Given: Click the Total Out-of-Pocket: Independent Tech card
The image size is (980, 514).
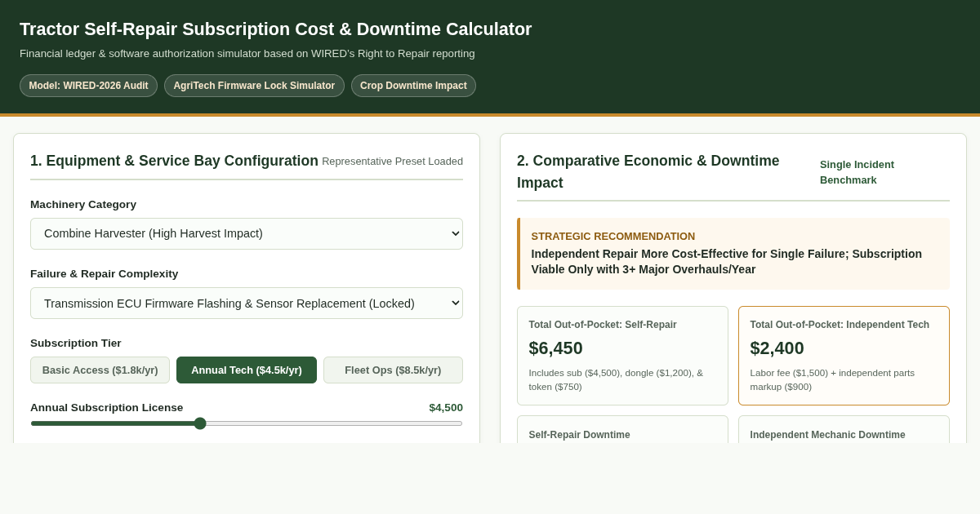Looking at the screenshot, I should click(x=844, y=356).
